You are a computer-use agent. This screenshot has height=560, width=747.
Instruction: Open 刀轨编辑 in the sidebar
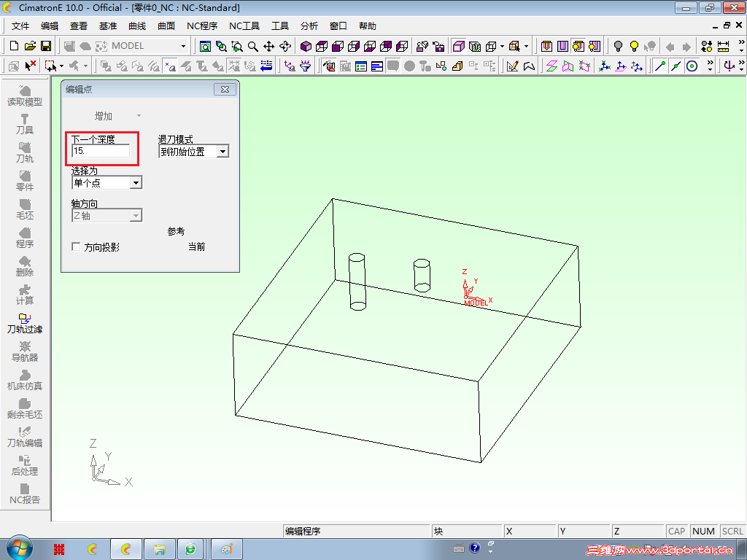click(25, 437)
